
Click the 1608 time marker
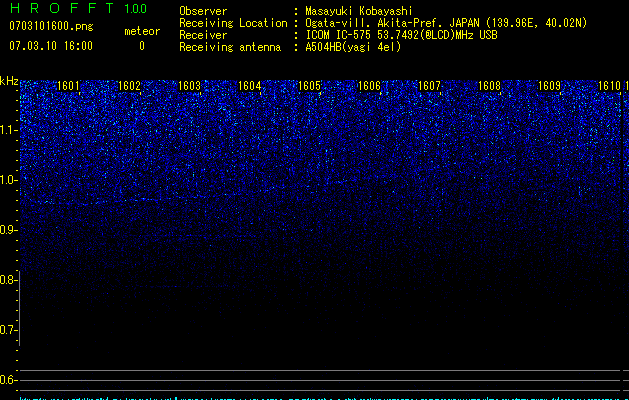[489, 86]
